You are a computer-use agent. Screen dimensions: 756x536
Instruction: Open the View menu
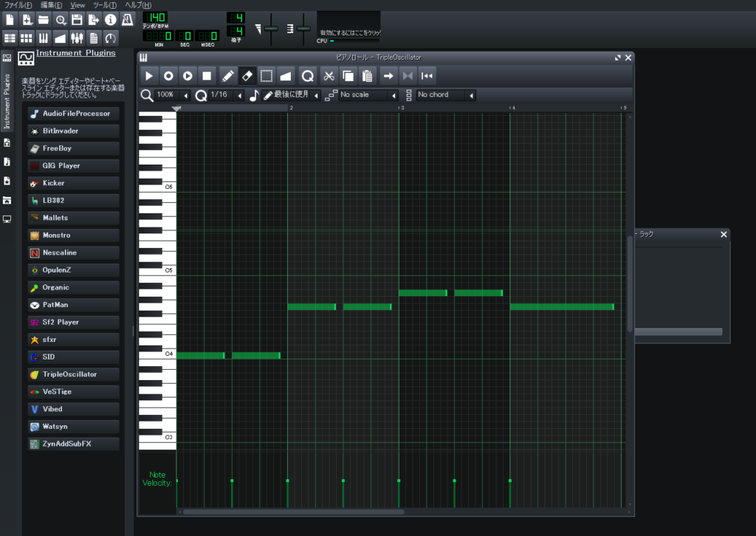(78, 5)
